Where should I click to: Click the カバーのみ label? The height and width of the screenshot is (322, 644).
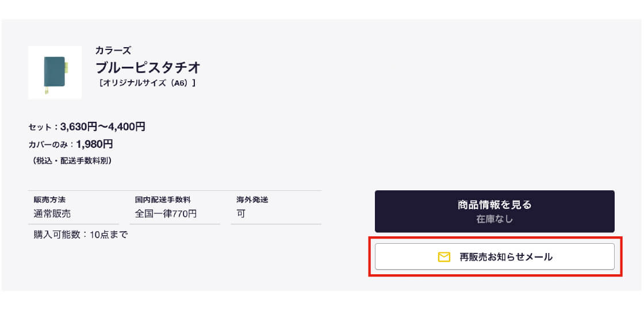point(49,144)
